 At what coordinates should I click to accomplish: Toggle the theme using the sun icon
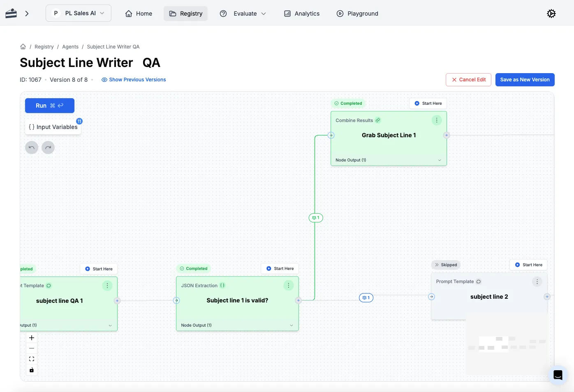pyautogui.click(x=551, y=14)
